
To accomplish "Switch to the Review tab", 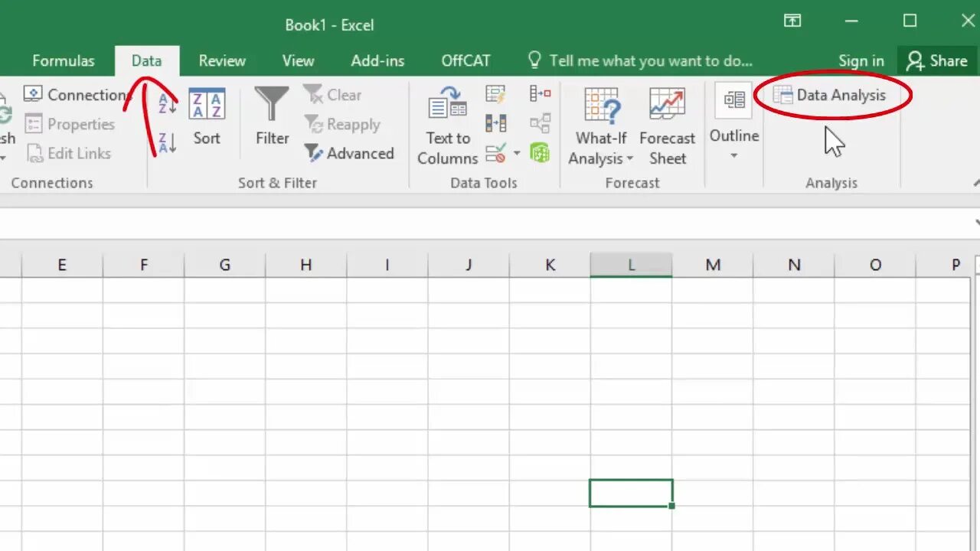I will 222,61.
